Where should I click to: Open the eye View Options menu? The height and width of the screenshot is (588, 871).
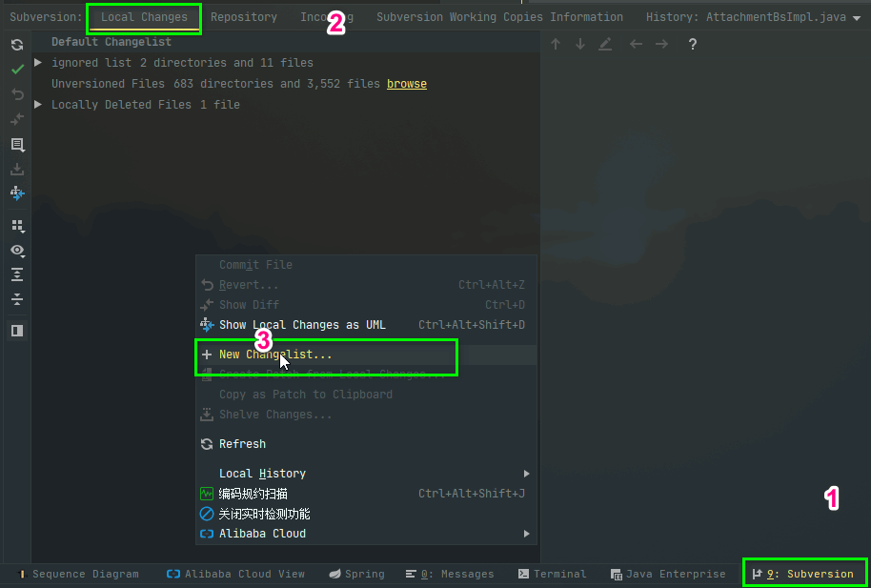[x=17, y=251]
